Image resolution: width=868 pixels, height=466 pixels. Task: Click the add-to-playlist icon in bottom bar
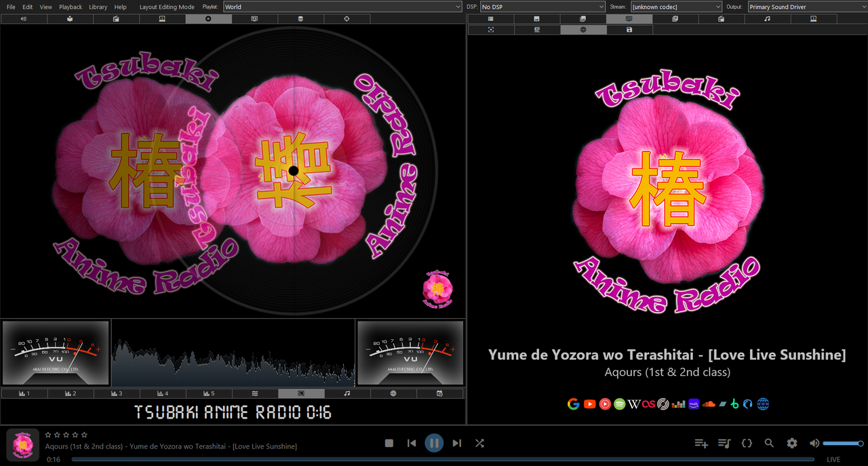pyautogui.click(x=701, y=443)
